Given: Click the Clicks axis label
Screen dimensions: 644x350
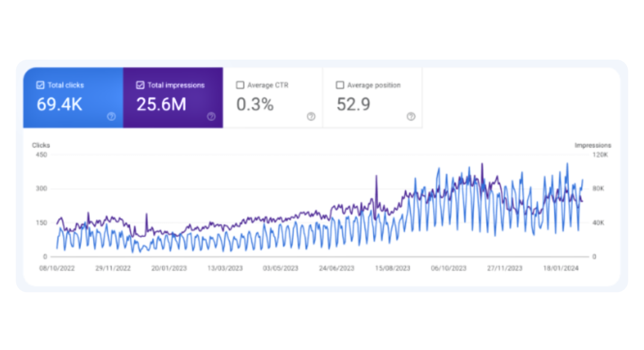Looking at the screenshot, I should tap(41, 145).
